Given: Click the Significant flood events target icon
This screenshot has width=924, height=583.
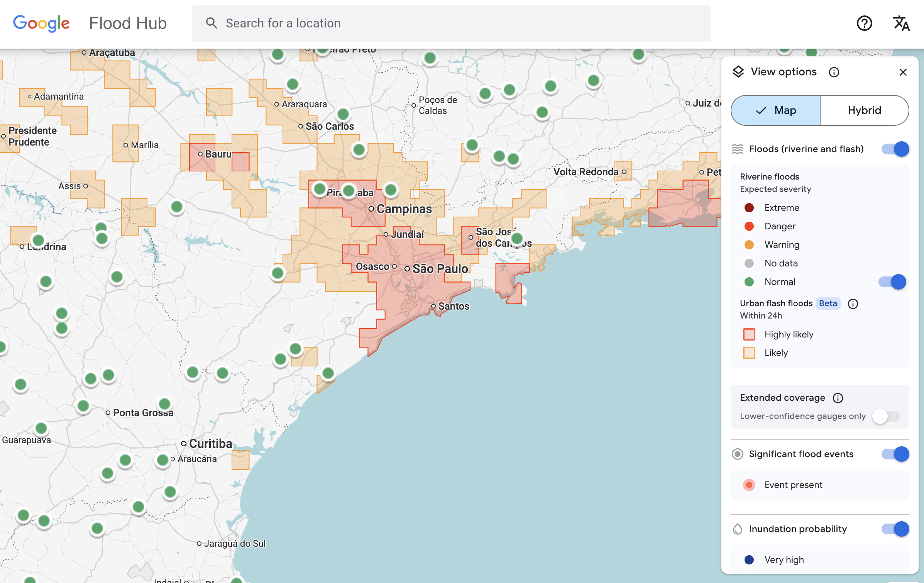Looking at the screenshot, I should coord(738,454).
